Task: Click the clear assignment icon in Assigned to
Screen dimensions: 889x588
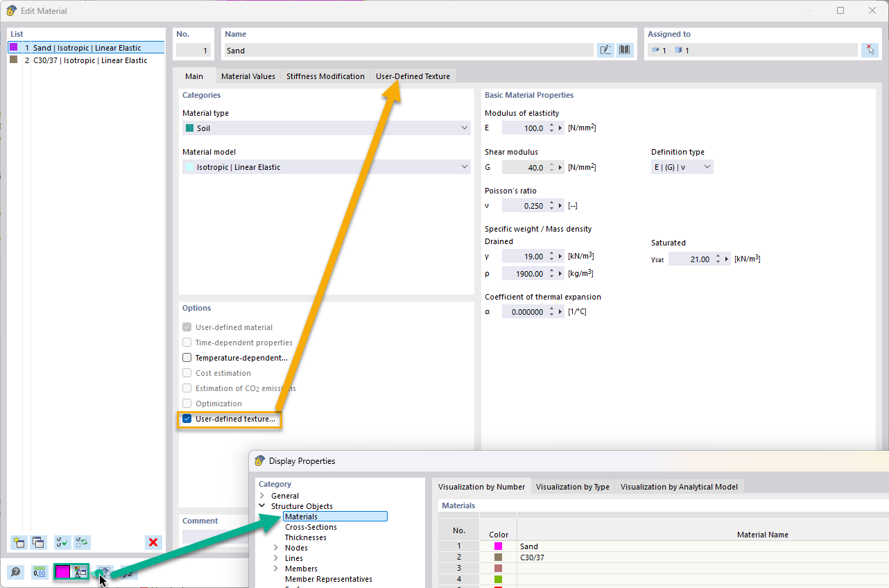Action: [x=869, y=50]
